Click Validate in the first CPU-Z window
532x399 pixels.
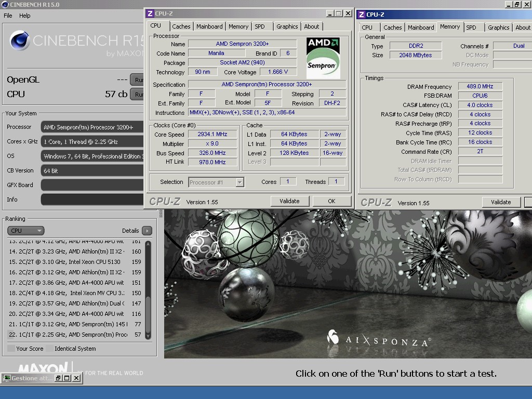tap(289, 201)
